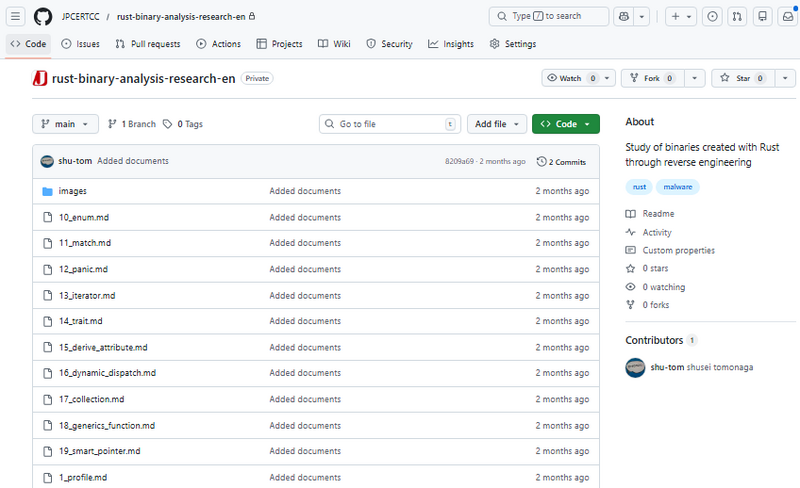Open the 12_panic.md file
Image resolution: width=800 pixels, height=488 pixels.
tap(83, 269)
